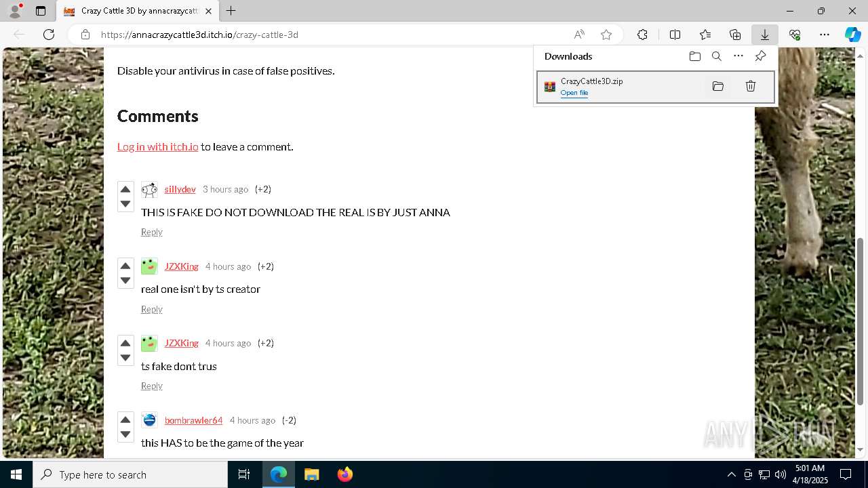Image resolution: width=868 pixels, height=488 pixels.
Task: Open the Extensions puzzle icon
Action: pyautogui.click(x=642, y=35)
